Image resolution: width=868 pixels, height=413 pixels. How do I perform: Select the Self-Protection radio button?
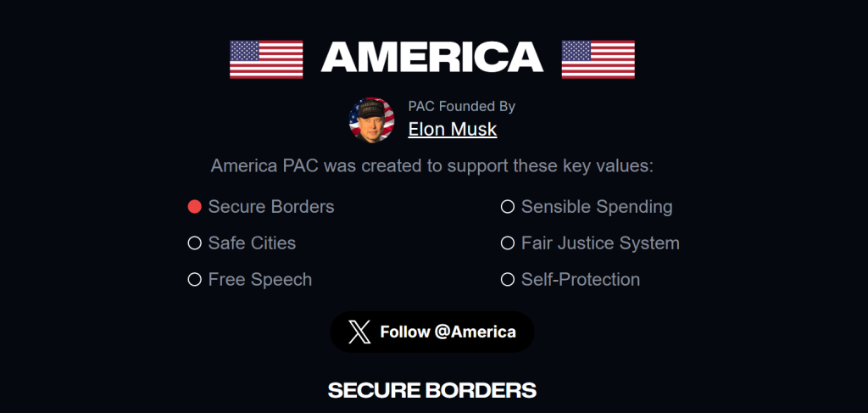(x=508, y=280)
